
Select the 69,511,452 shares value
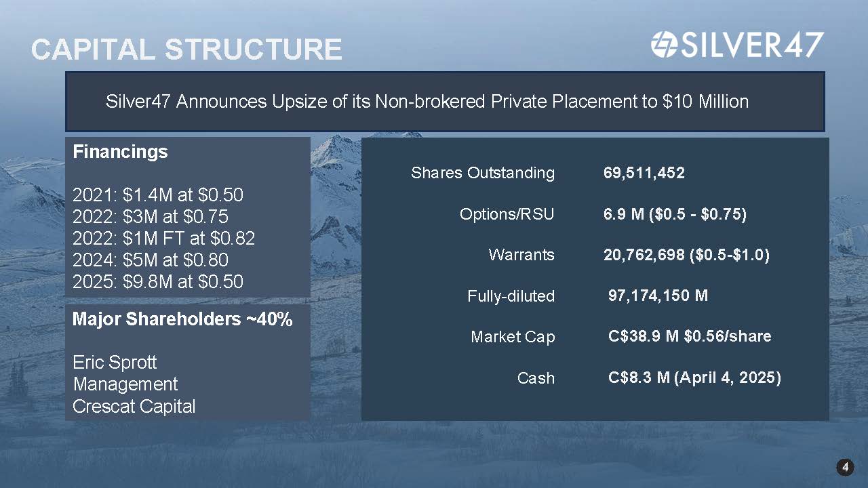click(x=644, y=173)
